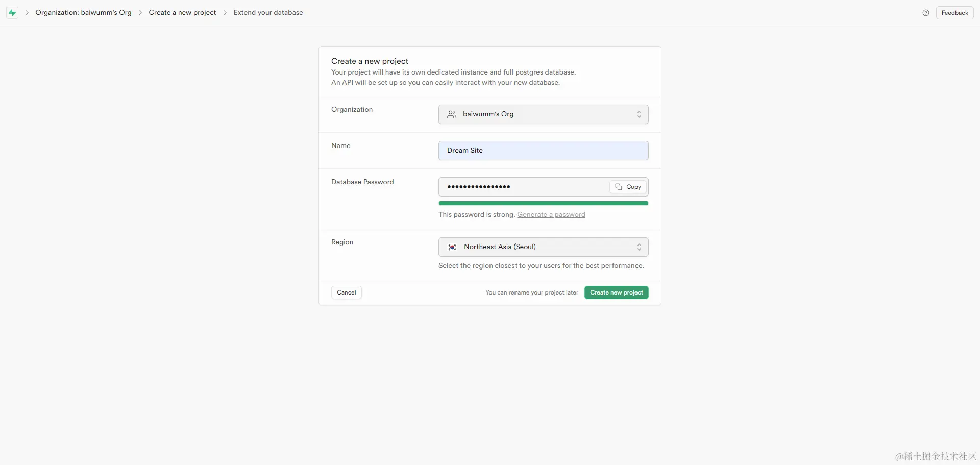The width and height of the screenshot is (980, 465).
Task: Click the Cancel button
Action: (347, 292)
